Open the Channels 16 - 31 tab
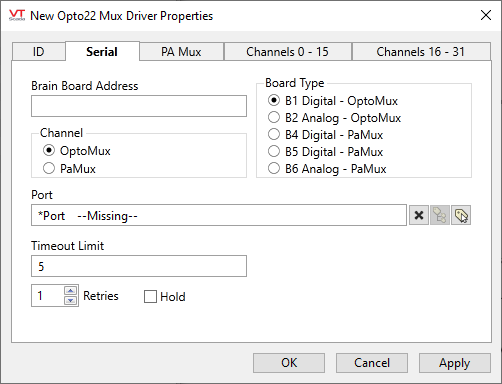Image resolution: width=502 pixels, height=384 pixels. point(421,52)
